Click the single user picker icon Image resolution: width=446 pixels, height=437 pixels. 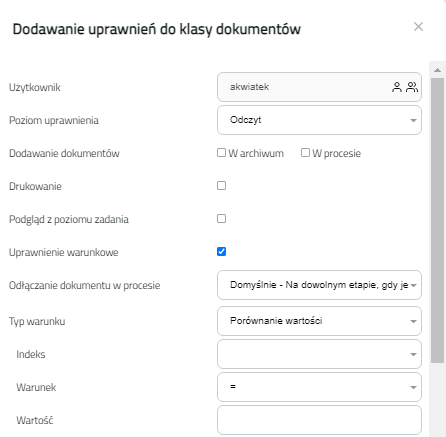tap(396, 87)
